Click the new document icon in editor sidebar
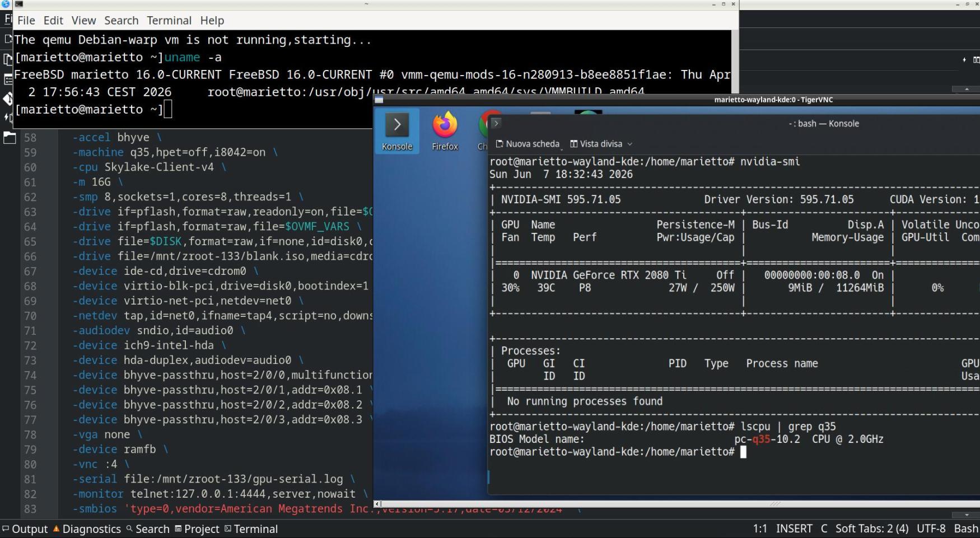This screenshot has width=980, height=538. pos(7,39)
